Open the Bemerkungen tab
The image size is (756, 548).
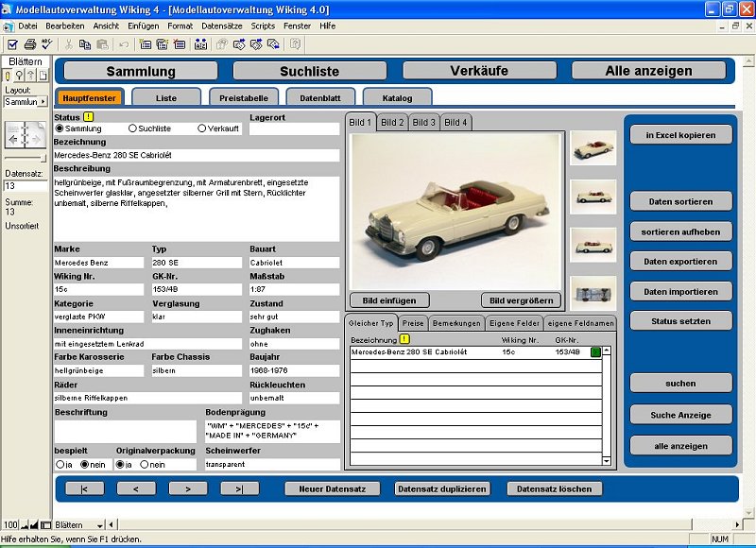456,323
